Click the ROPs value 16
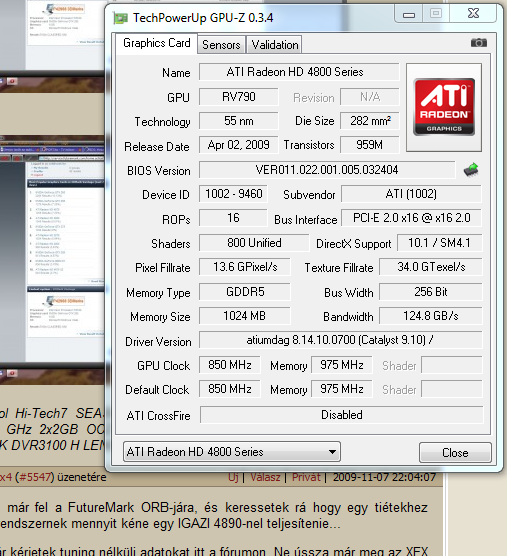 tap(233, 218)
